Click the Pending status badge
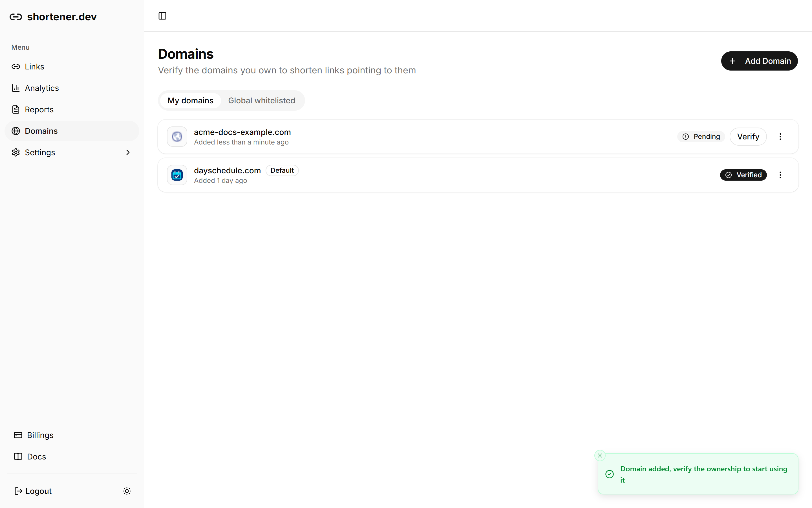The width and height of the screenshot is (812, 508). coord(701,137)
